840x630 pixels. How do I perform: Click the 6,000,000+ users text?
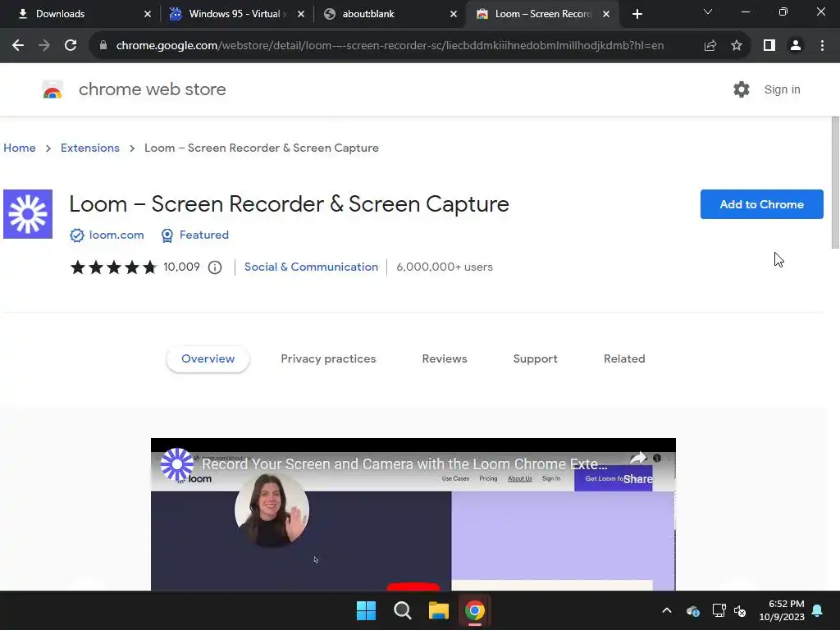pyautogui.click(x=445, y=267)
